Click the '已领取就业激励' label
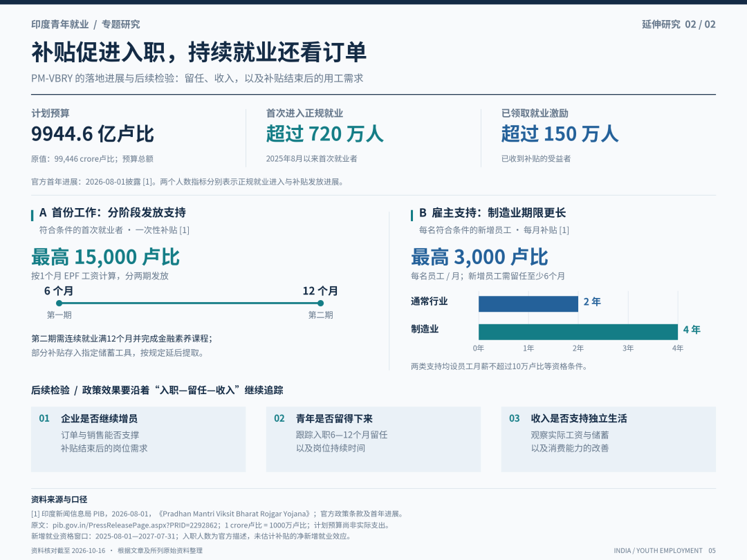 [x=535, y=113]
